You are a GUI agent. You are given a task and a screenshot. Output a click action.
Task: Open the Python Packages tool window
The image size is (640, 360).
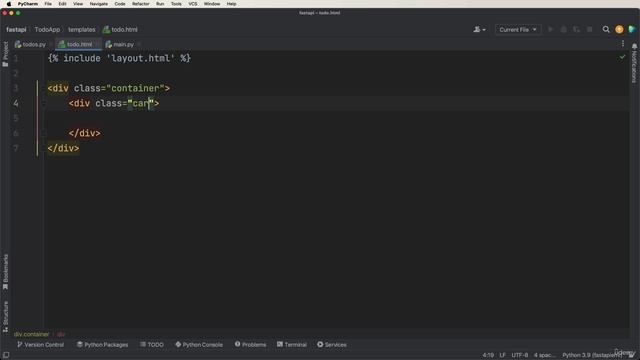(102, 344)
